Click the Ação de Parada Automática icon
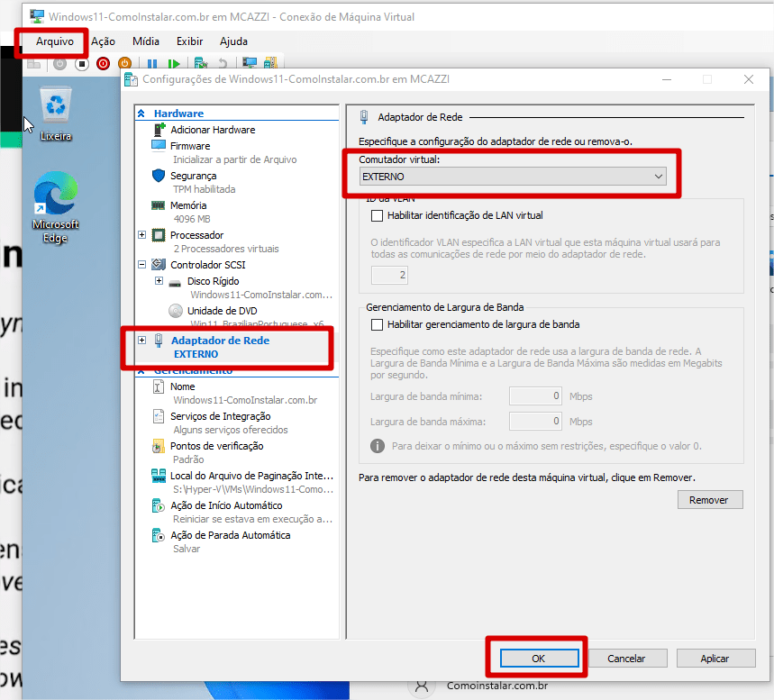 click(159, 535)
